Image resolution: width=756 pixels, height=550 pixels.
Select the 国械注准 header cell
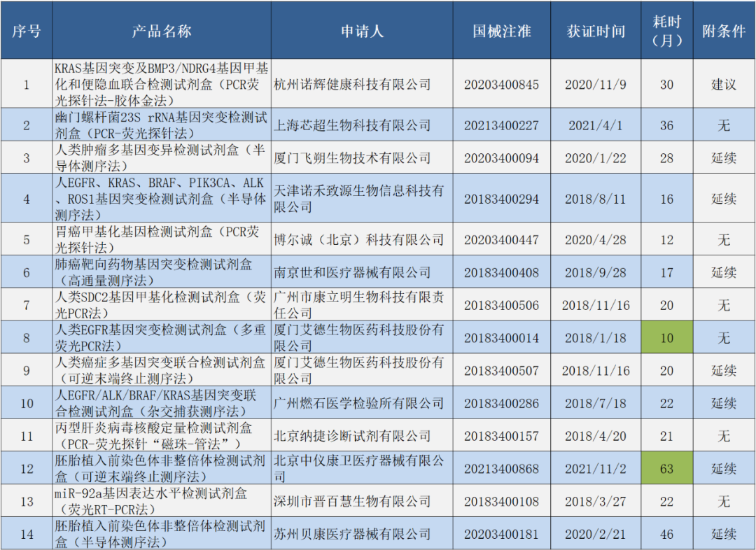click(x=501, y=31)
